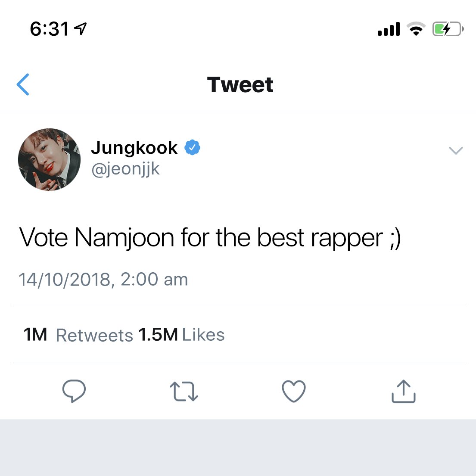Click the blue verified badge
This screenshot has width=476, height=476.
pos(192,147)
